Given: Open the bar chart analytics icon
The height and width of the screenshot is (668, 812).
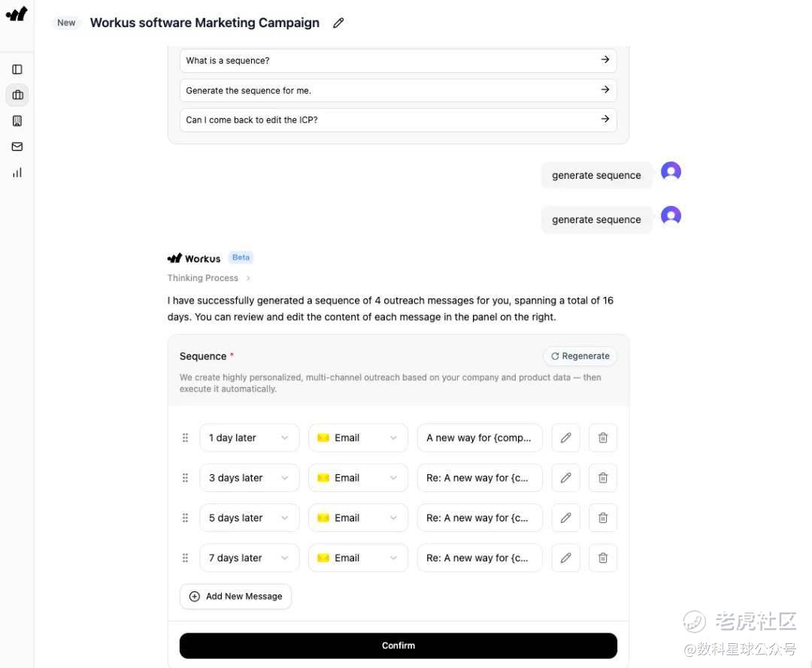Looking at the screenshot, I should pos(17,173).
